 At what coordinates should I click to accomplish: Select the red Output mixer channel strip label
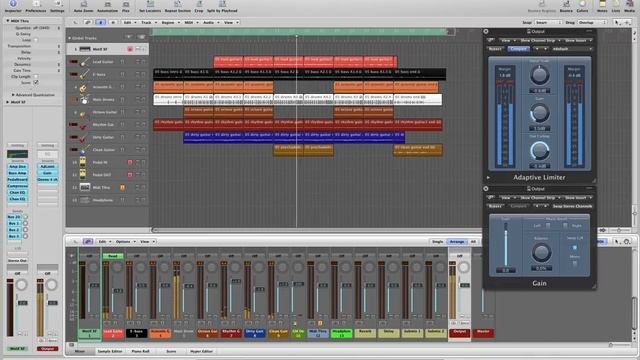click(x=459, y=333)
